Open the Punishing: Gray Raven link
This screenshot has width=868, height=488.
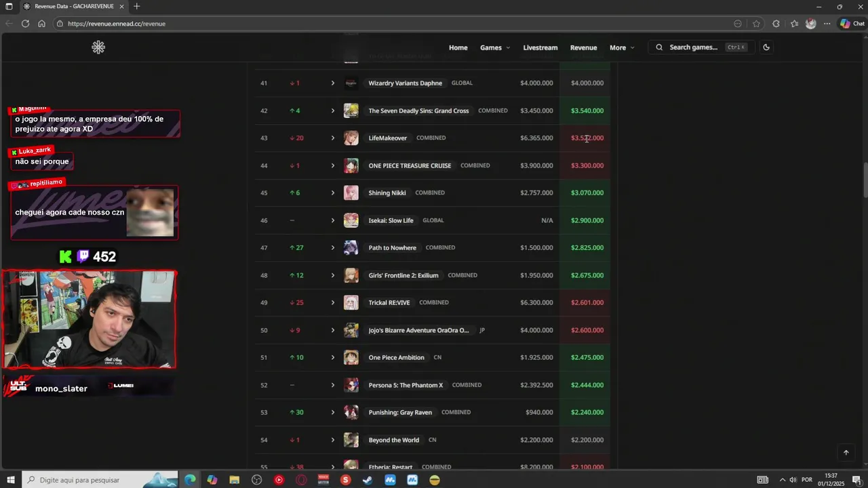click(400, 412)
